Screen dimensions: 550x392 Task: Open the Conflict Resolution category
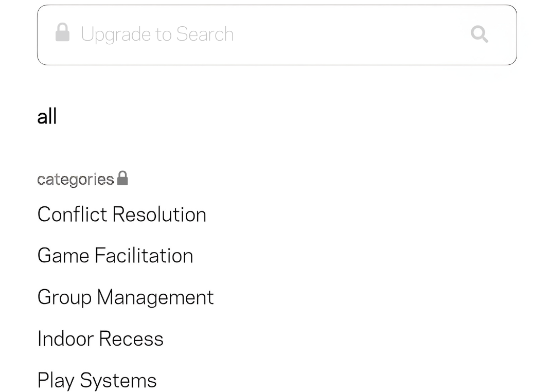click(x=122, y=214)
